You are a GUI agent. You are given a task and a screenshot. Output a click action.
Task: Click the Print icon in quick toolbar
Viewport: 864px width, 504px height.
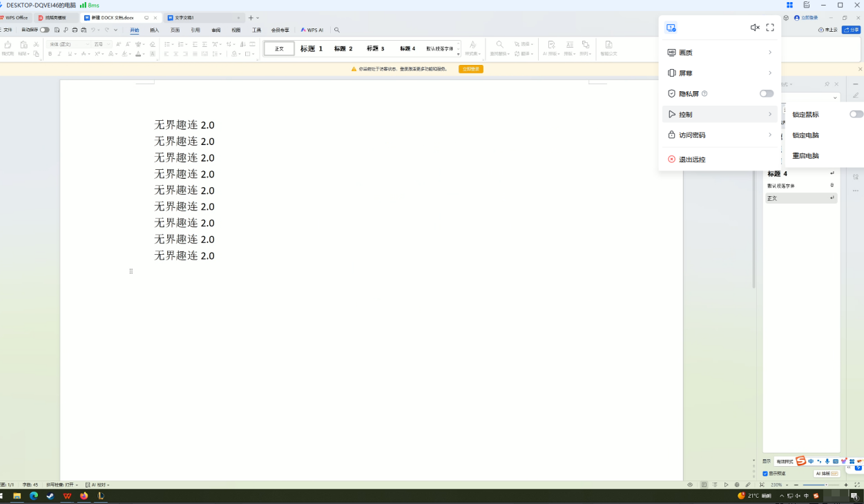pos(75,30)
